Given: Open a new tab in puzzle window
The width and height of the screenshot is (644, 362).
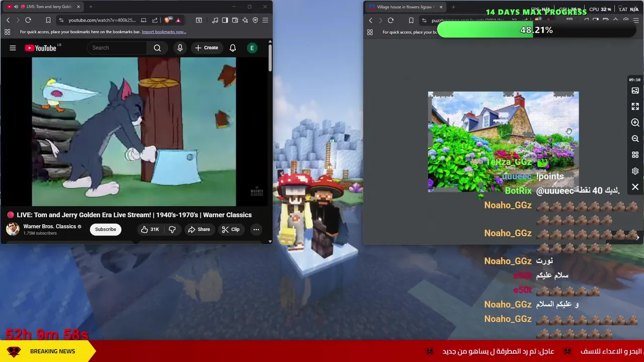Looking at the screenshot, I should [453, 7].
